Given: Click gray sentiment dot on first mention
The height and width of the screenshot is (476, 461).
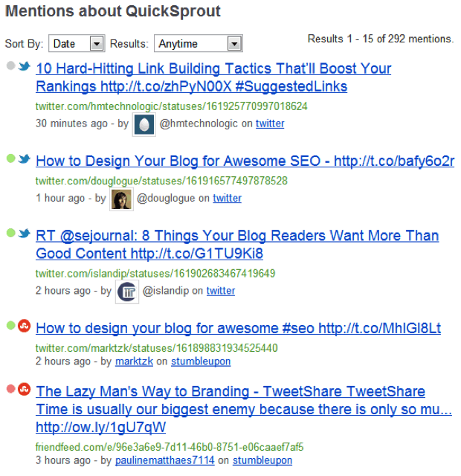Looking at the screenshot, I should pyautogui.click(x=10, y=65).
